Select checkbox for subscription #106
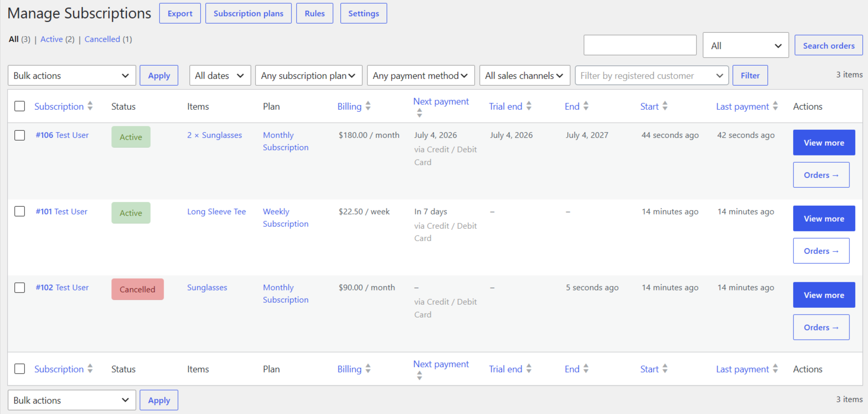The height and width of the screenshot is (414, 868). click(20, 135)
